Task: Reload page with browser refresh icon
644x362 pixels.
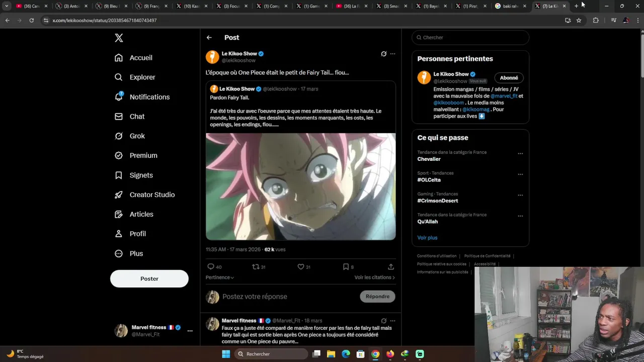Action: coord(31,21)
